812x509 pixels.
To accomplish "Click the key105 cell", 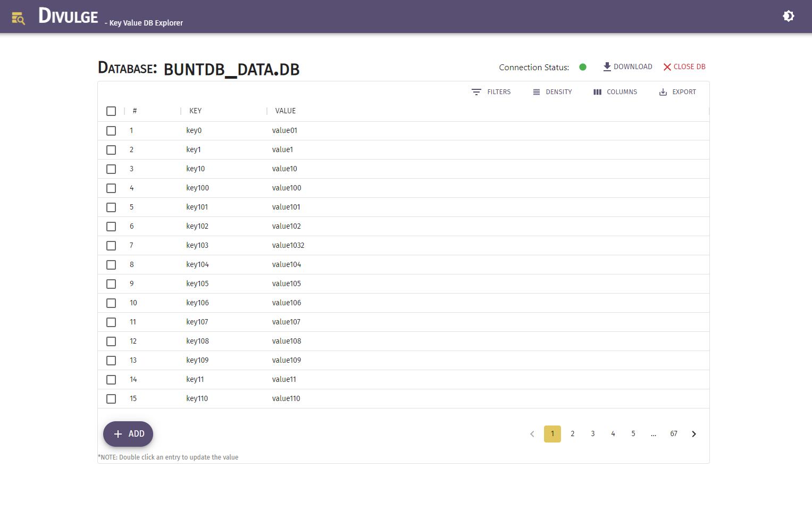I will [197, 284].
